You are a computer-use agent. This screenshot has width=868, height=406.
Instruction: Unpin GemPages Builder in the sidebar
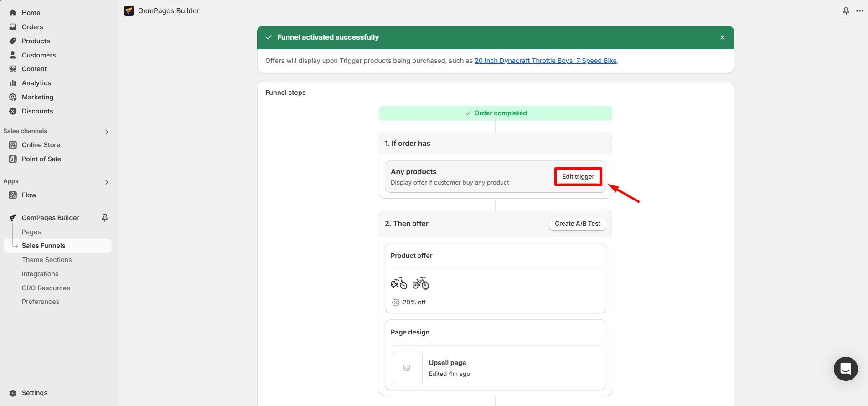(105, 218)
